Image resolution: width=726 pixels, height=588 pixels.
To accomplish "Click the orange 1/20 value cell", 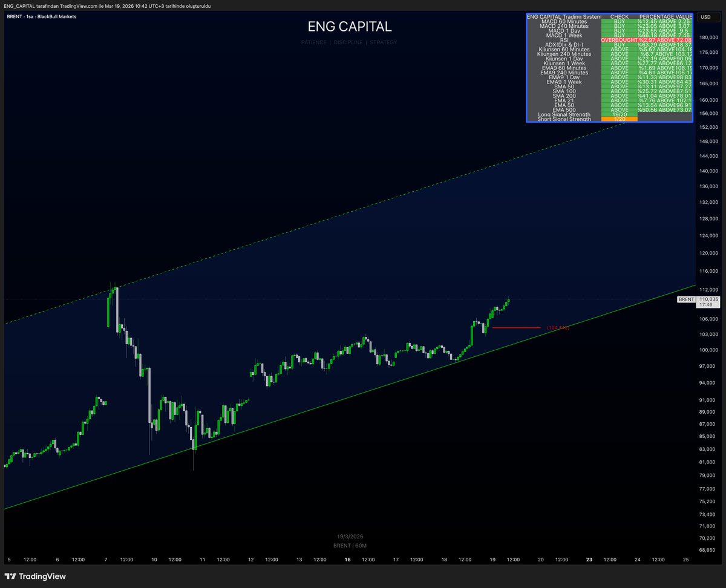I will pos(620,119).
